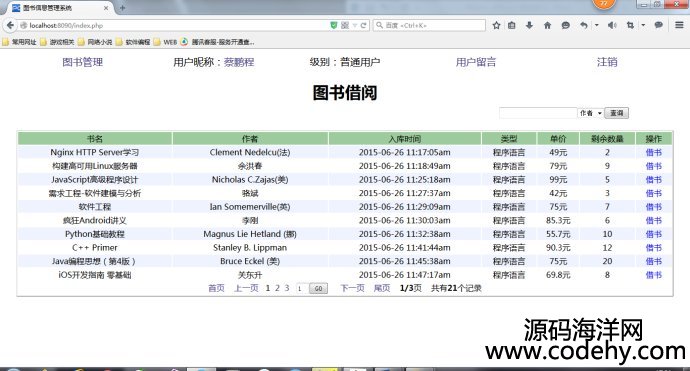Borrow Nginx HTTP Server学习 via 借书
Viewport: 690px width, 371px height.
[x=653, y=152]
